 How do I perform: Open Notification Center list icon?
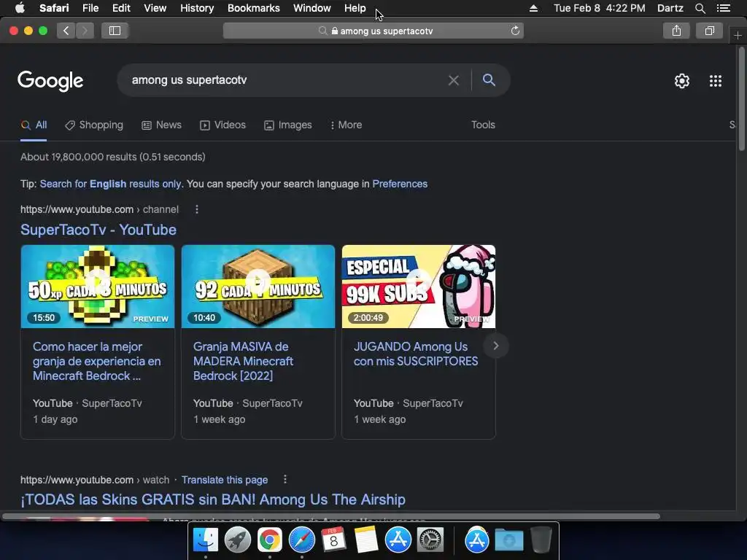pyautogui.click(x=724, y=8)
